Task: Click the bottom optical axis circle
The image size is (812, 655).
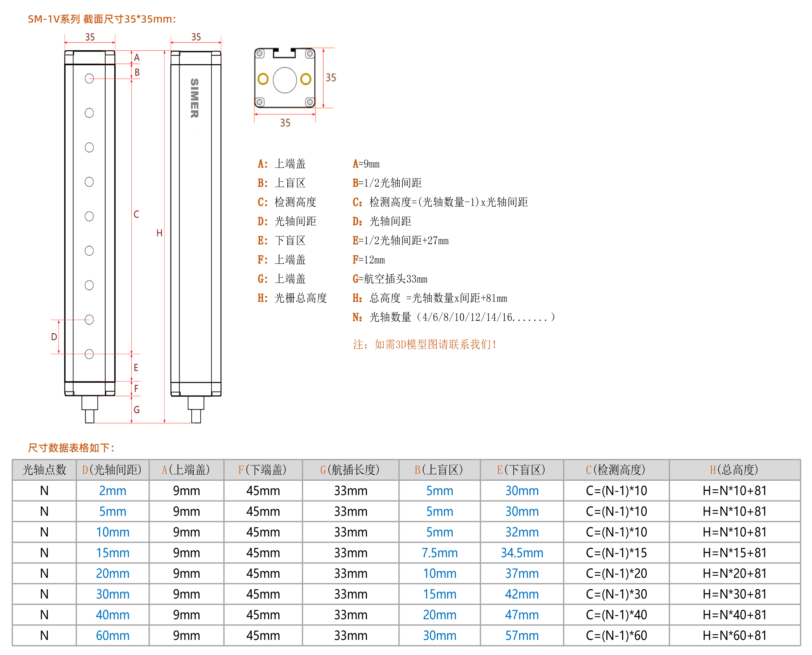Action: (90, 354)
